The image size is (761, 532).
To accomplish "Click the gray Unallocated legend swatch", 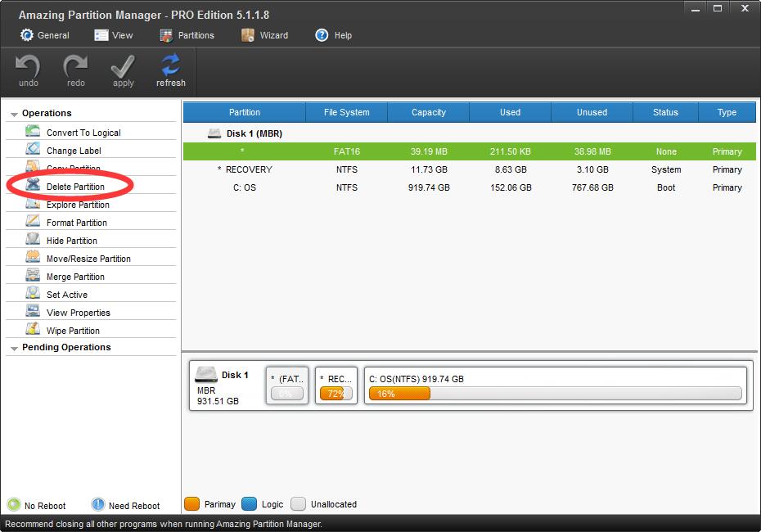I will click(298, 504).
